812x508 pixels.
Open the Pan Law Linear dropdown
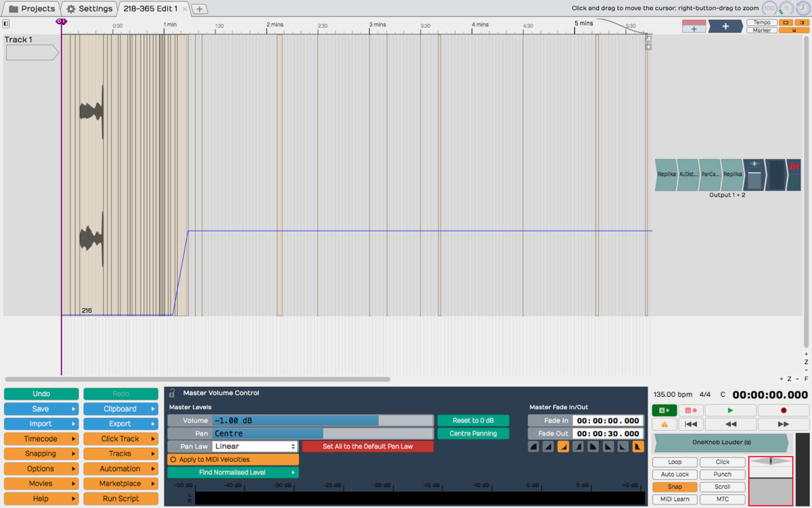click(x=255, y=446)
